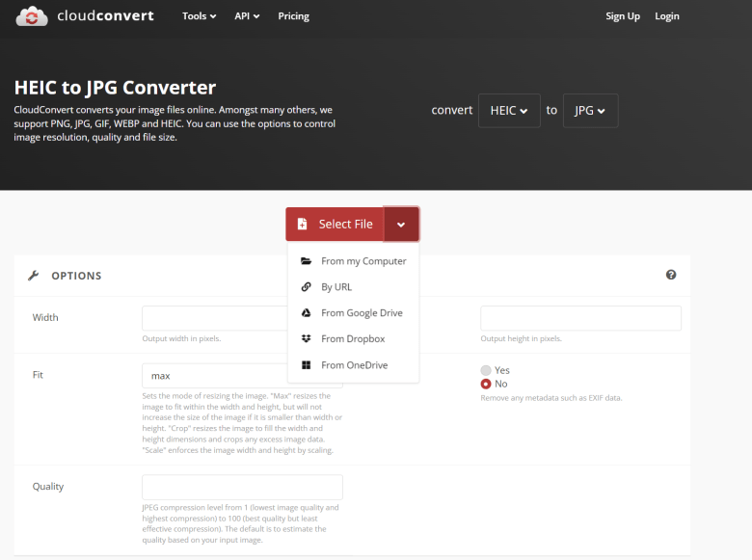The height and width of the screenshot is (560, 752).
Task: Click the Google Drive triangle icon
Action: (306, 312)
